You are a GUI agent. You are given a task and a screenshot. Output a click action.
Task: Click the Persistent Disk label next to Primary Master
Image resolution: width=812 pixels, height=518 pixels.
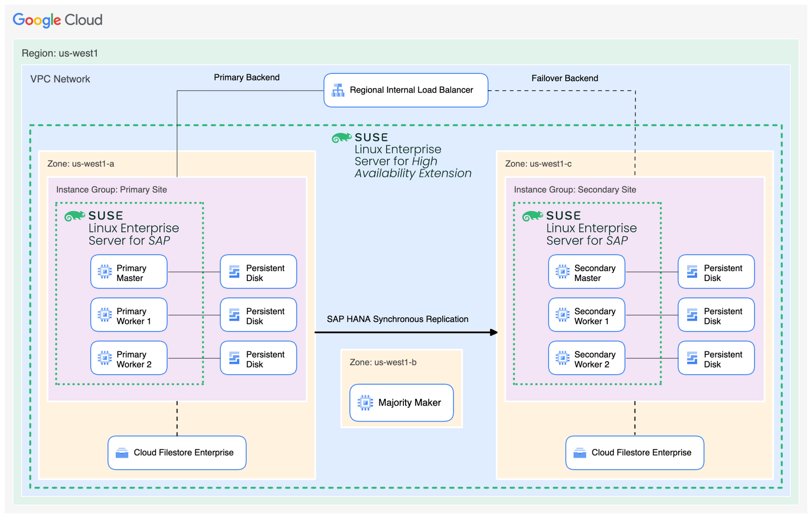[265, 273]
